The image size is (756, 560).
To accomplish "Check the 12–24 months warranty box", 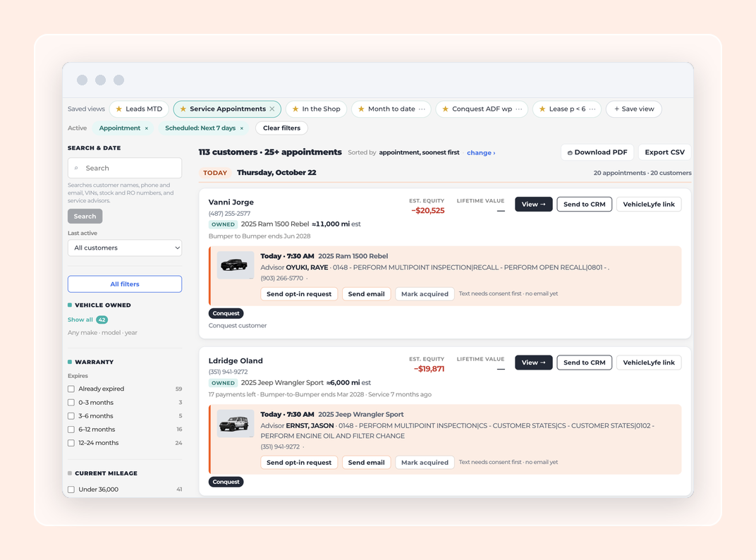I will [71, 443].
